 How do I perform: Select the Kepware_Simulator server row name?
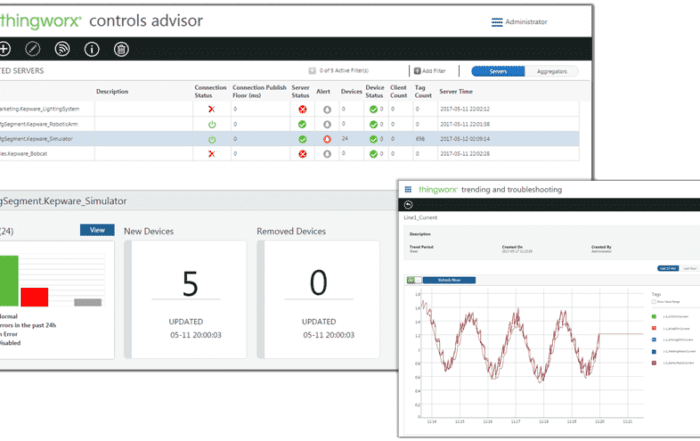click(x=36, y=139)
